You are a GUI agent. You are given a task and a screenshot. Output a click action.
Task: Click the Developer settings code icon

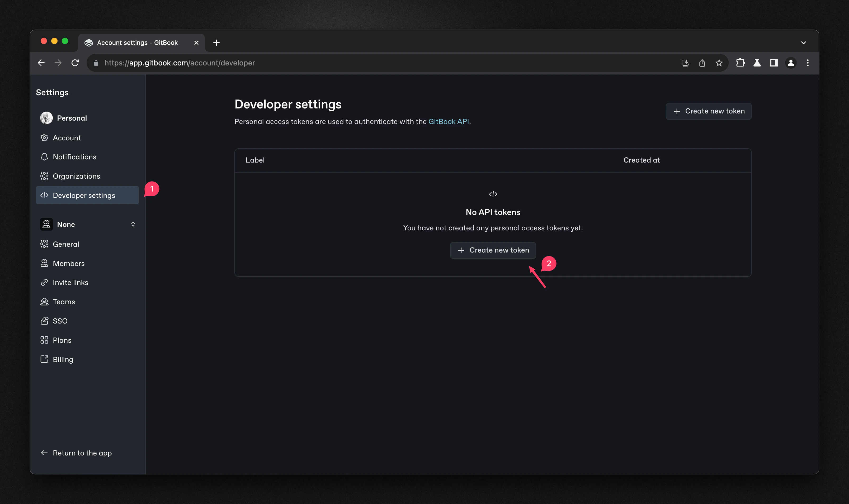click(x=45, y=195)
